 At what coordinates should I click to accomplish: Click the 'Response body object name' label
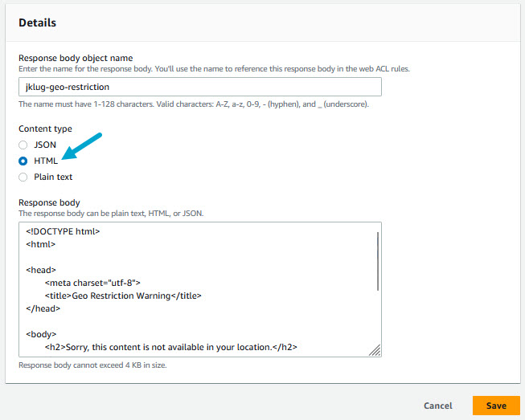point(76,58)
